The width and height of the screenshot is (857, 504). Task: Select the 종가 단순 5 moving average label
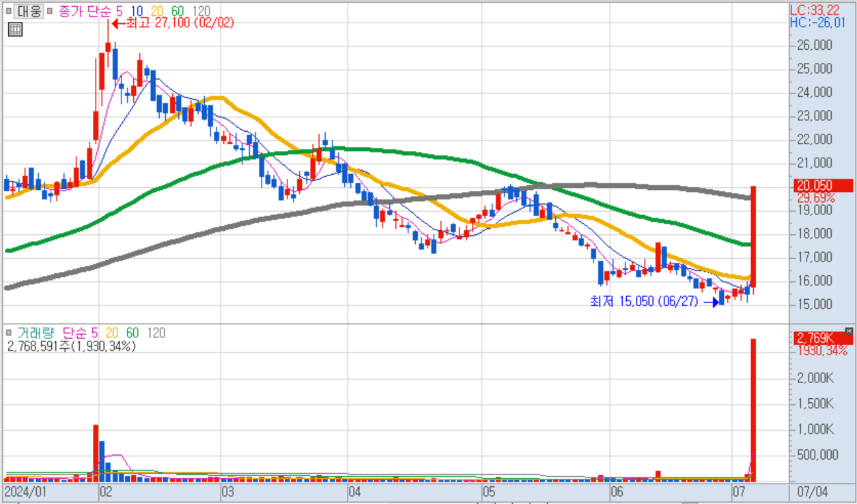coord(91,11)
